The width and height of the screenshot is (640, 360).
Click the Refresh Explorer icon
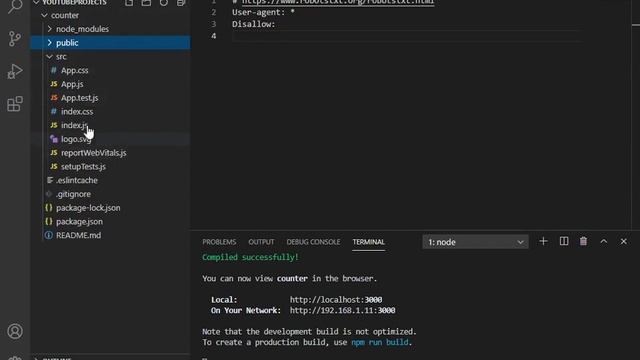point(164,2)
